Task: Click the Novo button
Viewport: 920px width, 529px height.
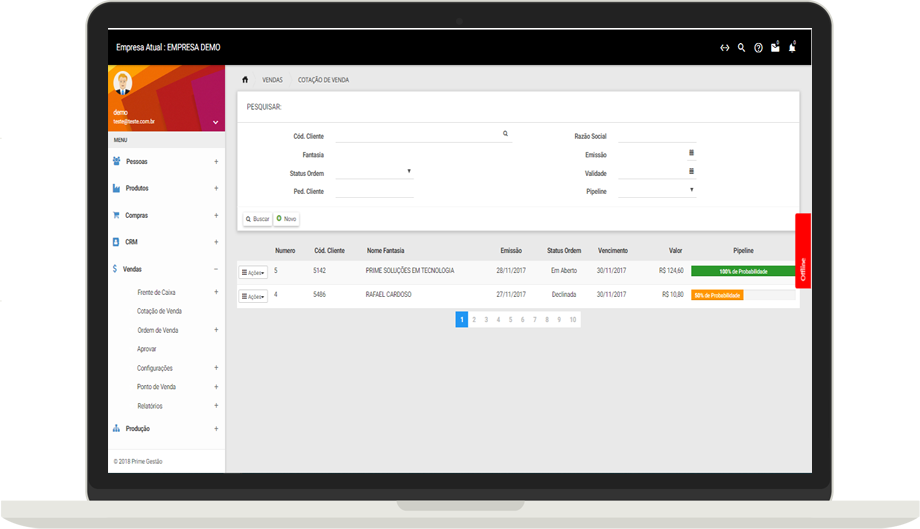Action: click(286, 218)
